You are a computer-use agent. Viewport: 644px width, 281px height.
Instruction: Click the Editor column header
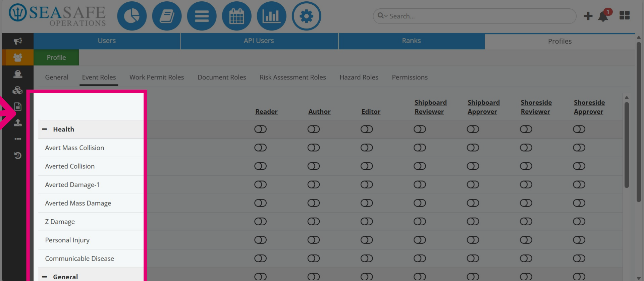click(371, 112)
